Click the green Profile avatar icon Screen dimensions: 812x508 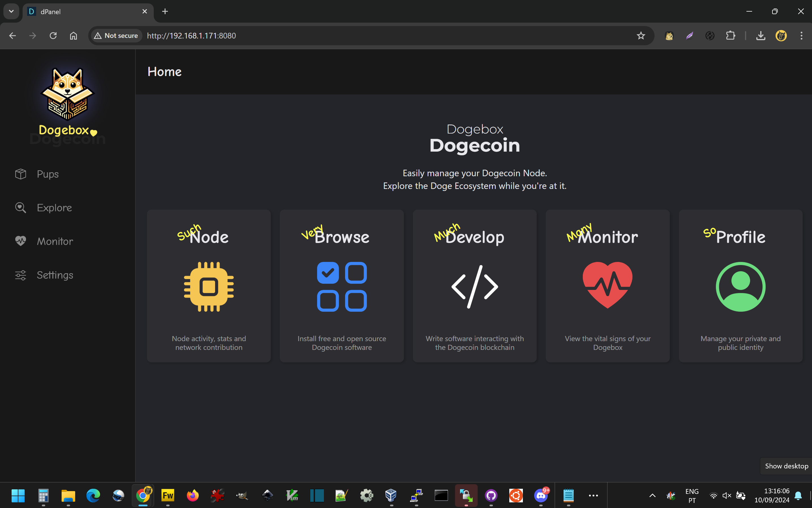click(x=740, y=287)
